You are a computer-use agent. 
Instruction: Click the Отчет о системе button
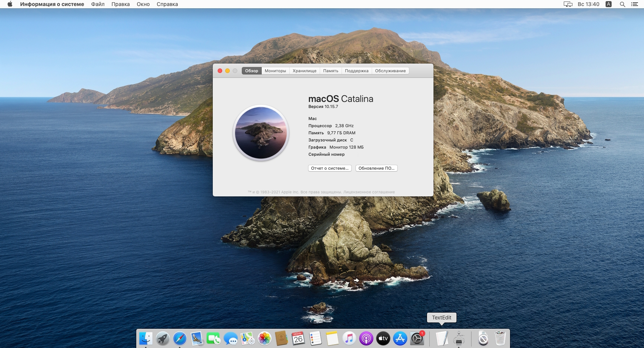point(330,168)
